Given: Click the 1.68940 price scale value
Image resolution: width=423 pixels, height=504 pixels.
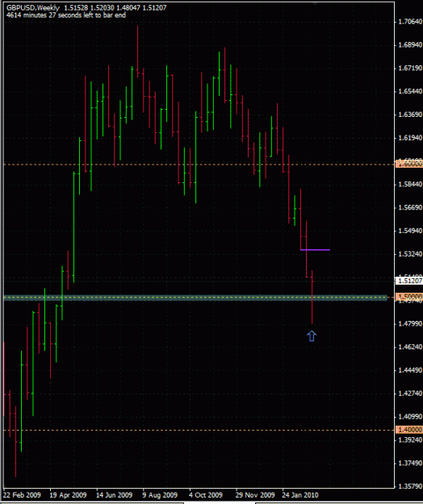Looking at the screenshot, I should point(410,45).
